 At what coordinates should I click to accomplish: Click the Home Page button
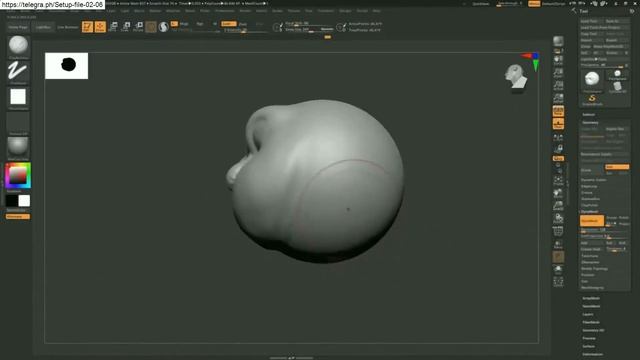(x=18, y=27)
